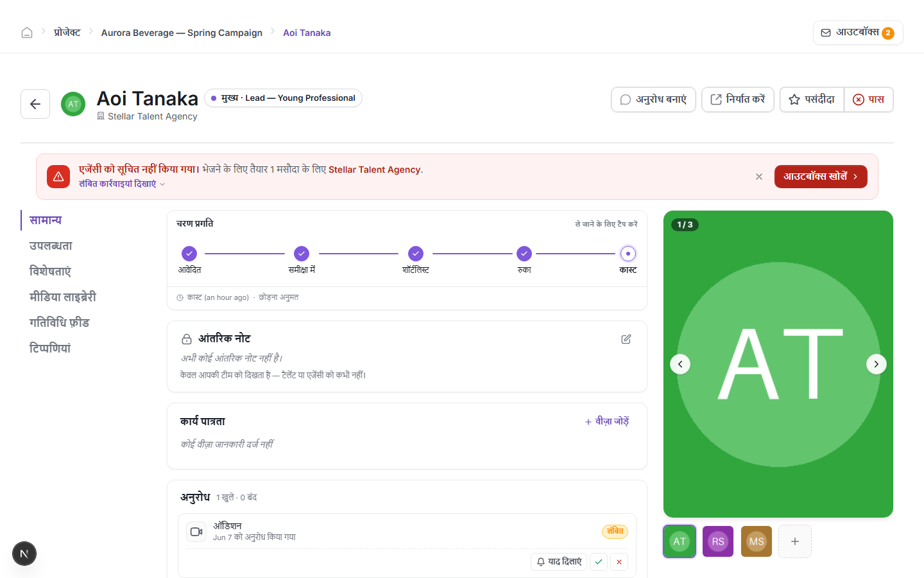Select the सामान्य sidebar tab

tap(46, 220)
